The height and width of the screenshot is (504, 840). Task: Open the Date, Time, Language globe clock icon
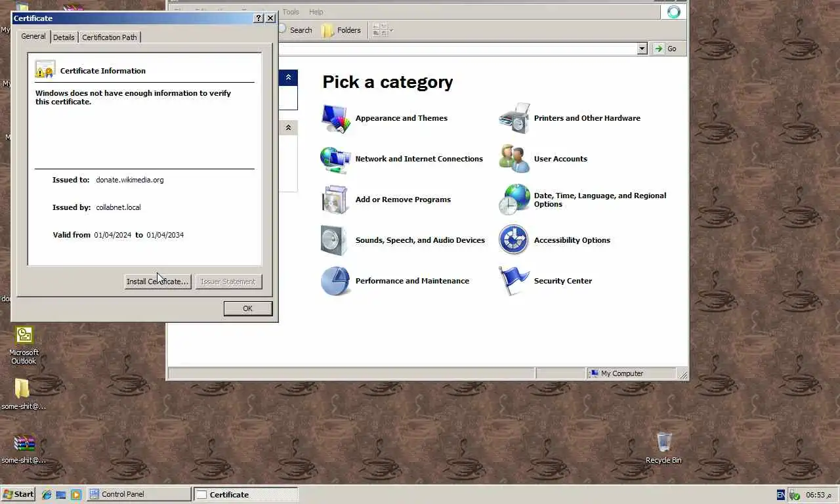click(514, 199)
